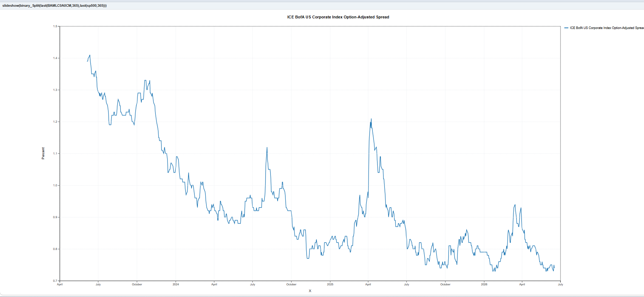The height and width of the screenshot is (297, 644).
Task: Click the 0.9 y-axis tick label
Action: click(x=55, y=217)
